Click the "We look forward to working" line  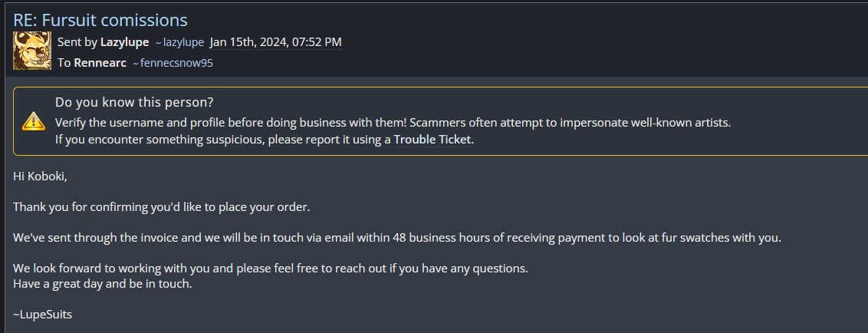271,269
